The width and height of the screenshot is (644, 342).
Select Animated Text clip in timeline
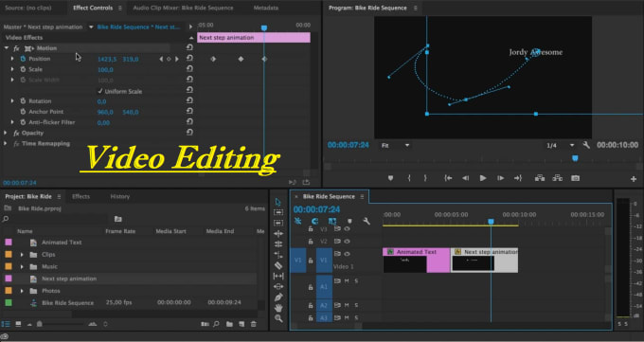(x=416, y=261)
